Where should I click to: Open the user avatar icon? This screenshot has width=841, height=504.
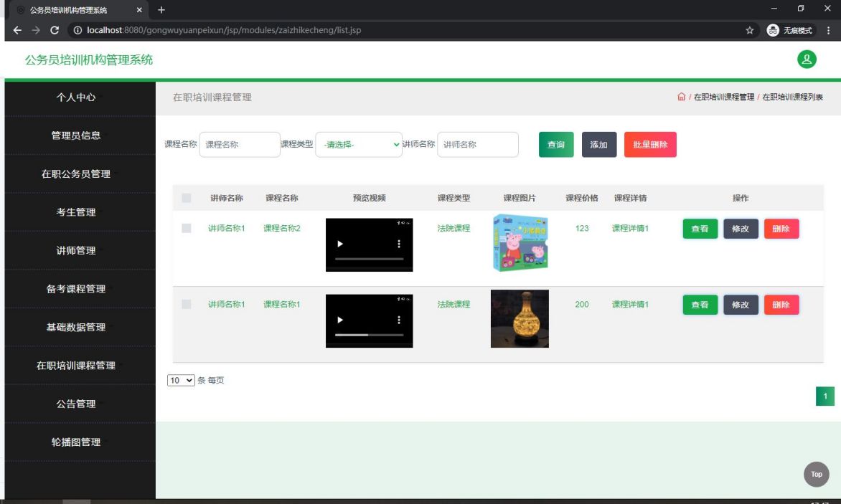[x=806, y=60]
